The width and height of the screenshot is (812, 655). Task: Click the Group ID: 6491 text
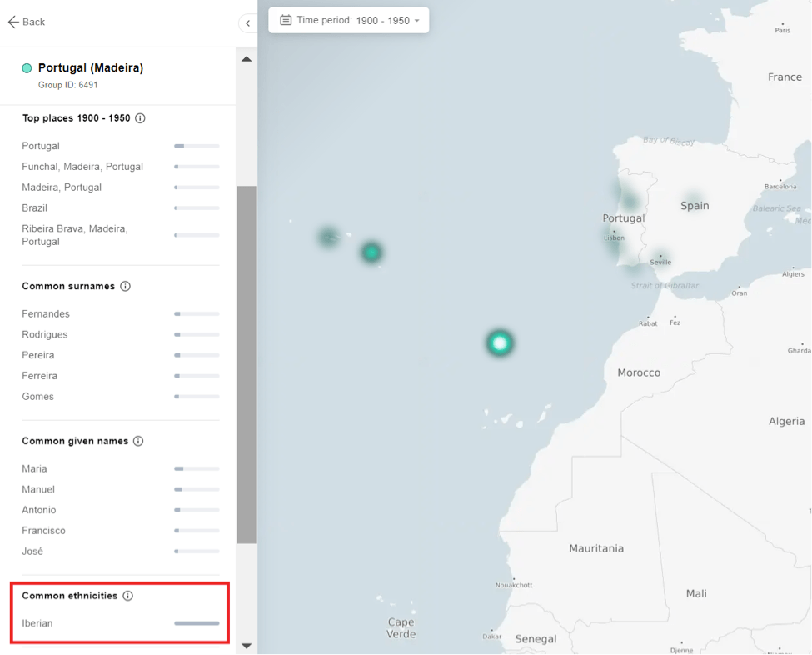[67, 85]
